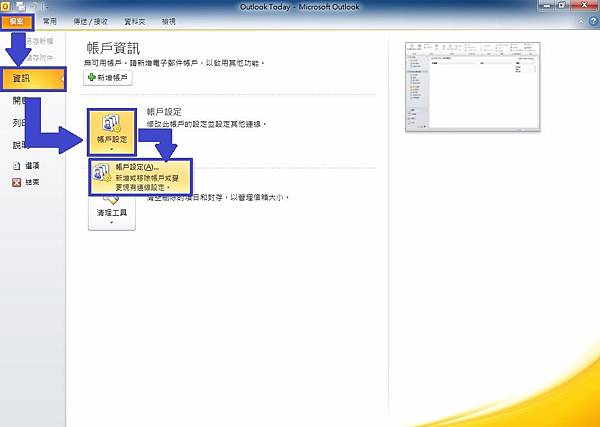Open the Customize Quick Access Toolbar dropdown
This screenshot has height=427, width=600.
point(46,7)
